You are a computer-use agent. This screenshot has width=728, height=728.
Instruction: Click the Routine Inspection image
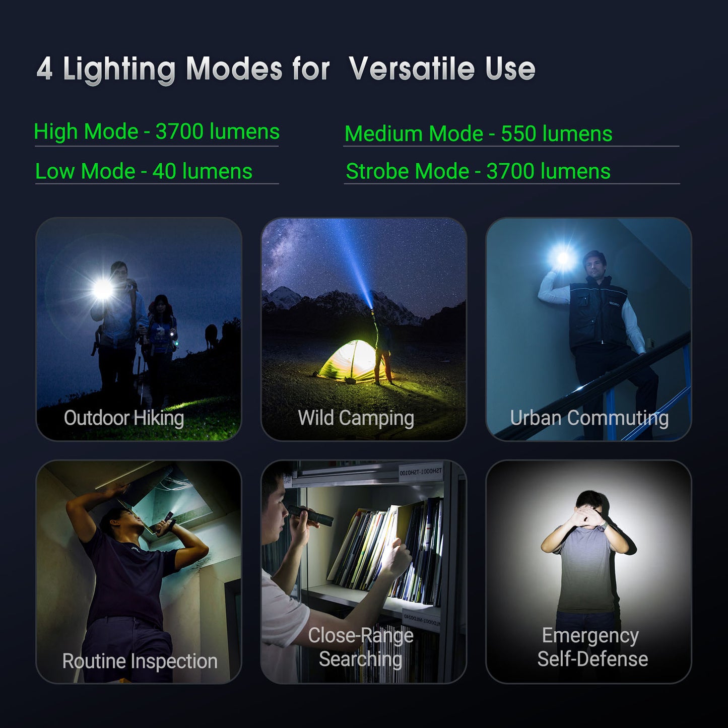pos(139,572)
